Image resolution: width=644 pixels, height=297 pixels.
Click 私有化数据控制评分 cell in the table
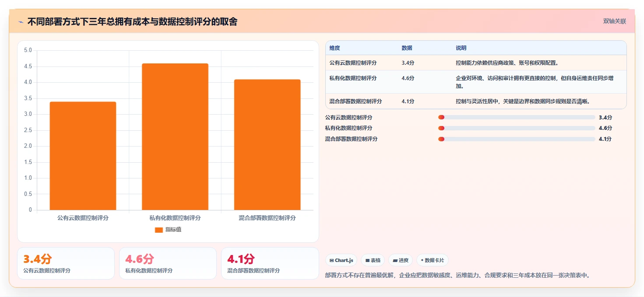(x=353, y=78)
